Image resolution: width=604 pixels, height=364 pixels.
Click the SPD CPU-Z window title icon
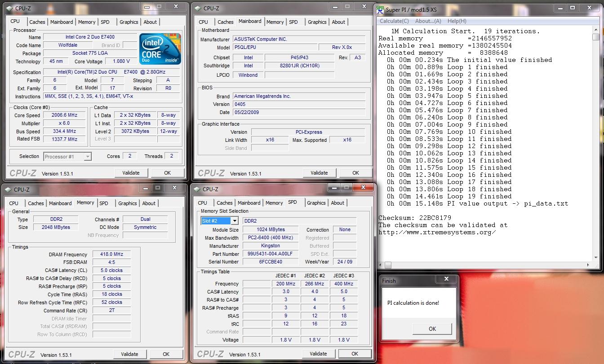(x=197, y=189)
